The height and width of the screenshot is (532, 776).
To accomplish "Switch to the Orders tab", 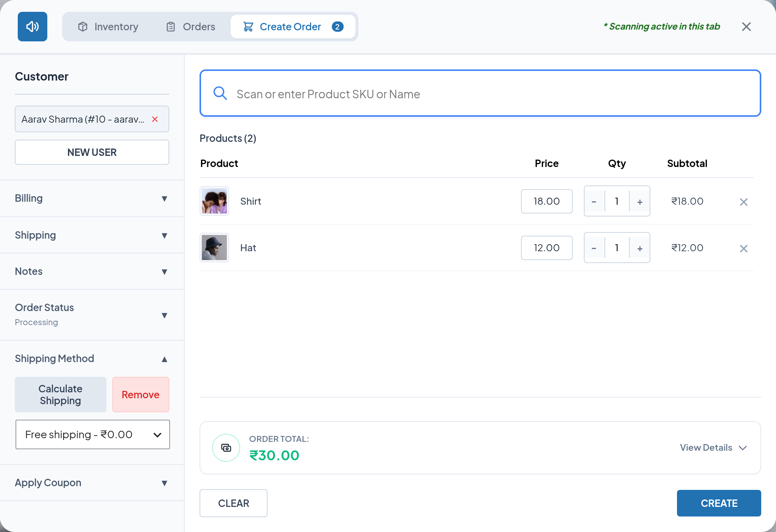I will (191, 27).
